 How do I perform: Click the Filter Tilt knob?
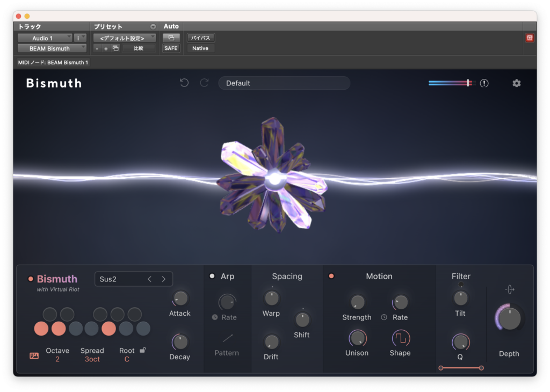[460, 299]
